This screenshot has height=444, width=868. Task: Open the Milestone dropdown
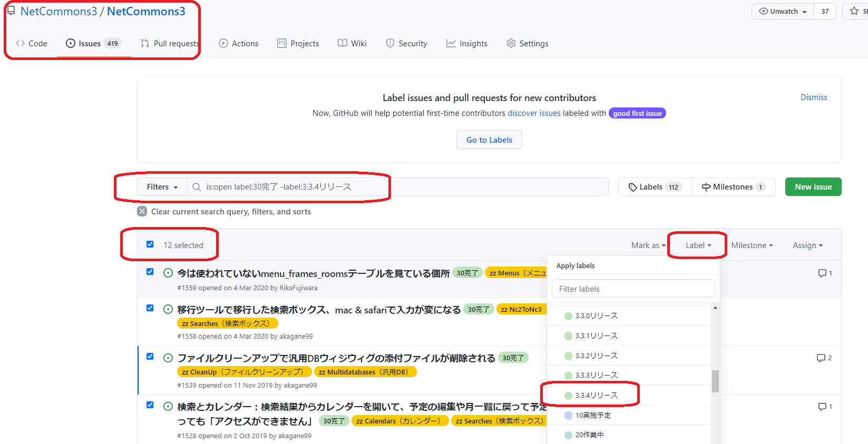[x=752, y=245]
